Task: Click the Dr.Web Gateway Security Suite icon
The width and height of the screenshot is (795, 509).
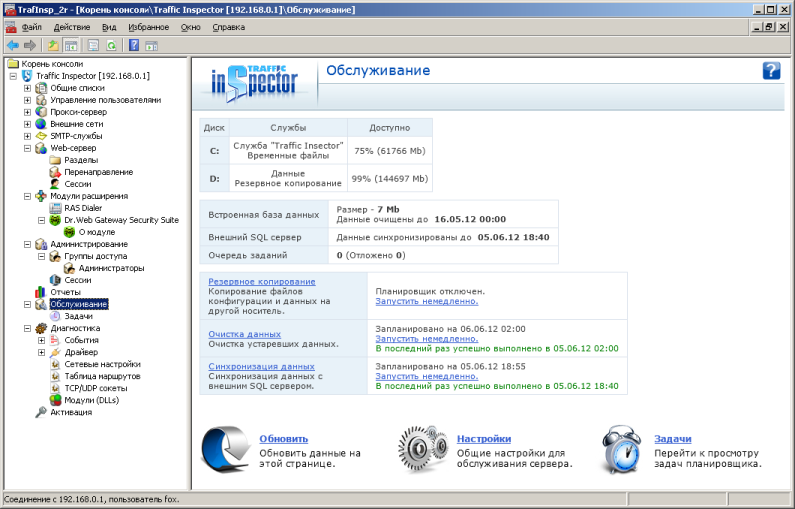Action: [55, 221]
